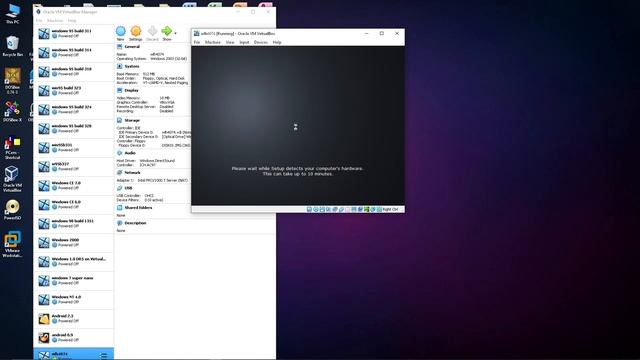This screenshot has height=360, width=640.
Task: Open Help menu in running VM window
Action: pos(277,42)
